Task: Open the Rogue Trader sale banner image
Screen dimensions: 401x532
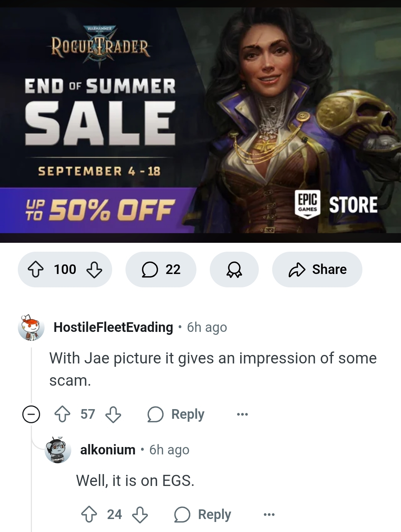Action: [200, 120]
